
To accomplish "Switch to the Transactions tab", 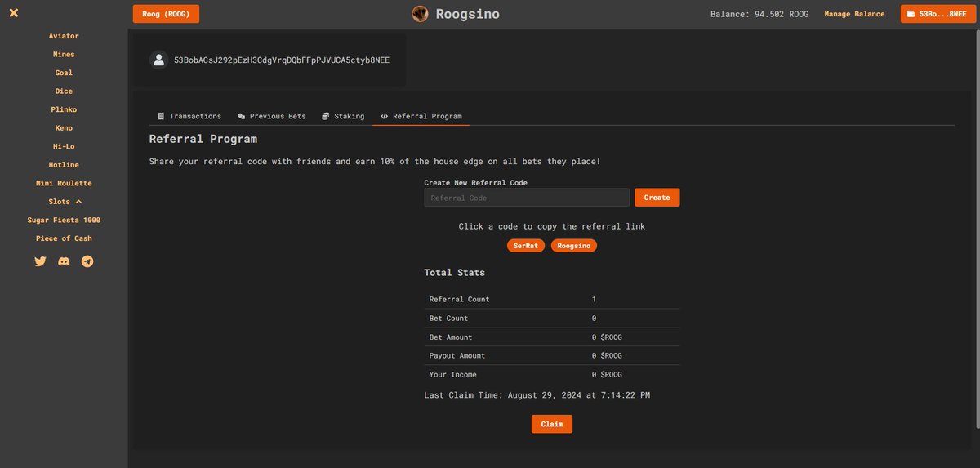I will pyautogui.click(x=189, y=116).
